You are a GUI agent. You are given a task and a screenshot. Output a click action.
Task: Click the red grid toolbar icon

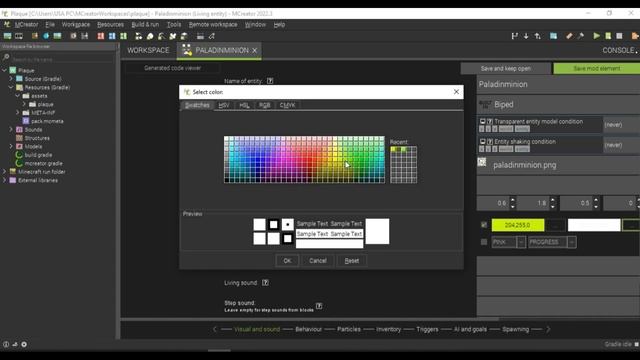click(x=100, y=36)
